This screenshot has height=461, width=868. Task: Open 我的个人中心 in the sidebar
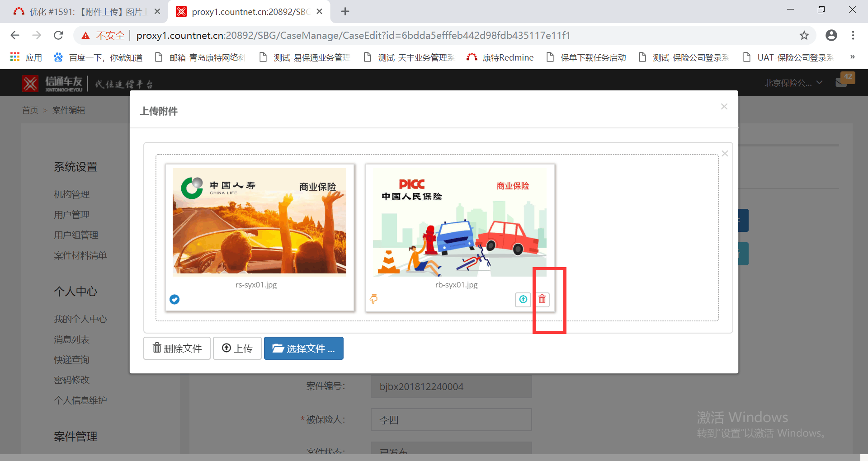tap(80, 319)
